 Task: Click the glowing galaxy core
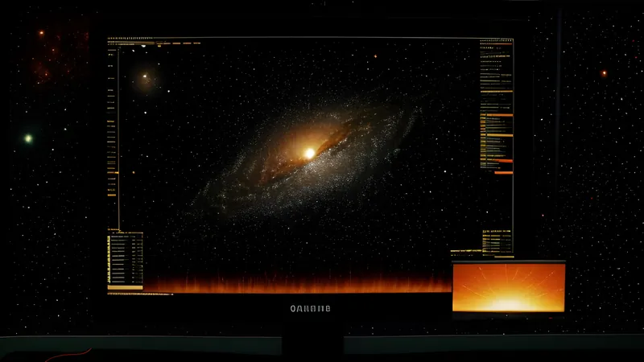click(310, 154)
